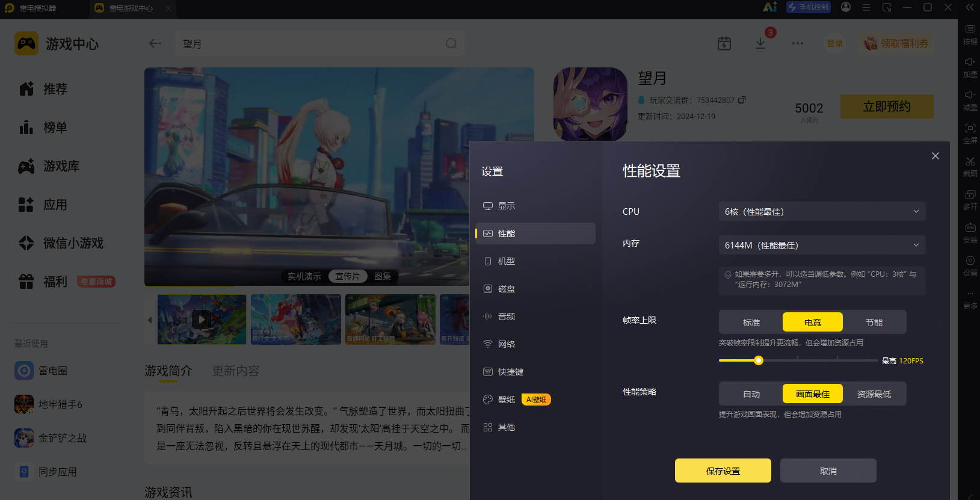The height and width of the screenshot is (500, 980).
Task: Open the 内存 memory dropdown
Action: pos(822,245)
